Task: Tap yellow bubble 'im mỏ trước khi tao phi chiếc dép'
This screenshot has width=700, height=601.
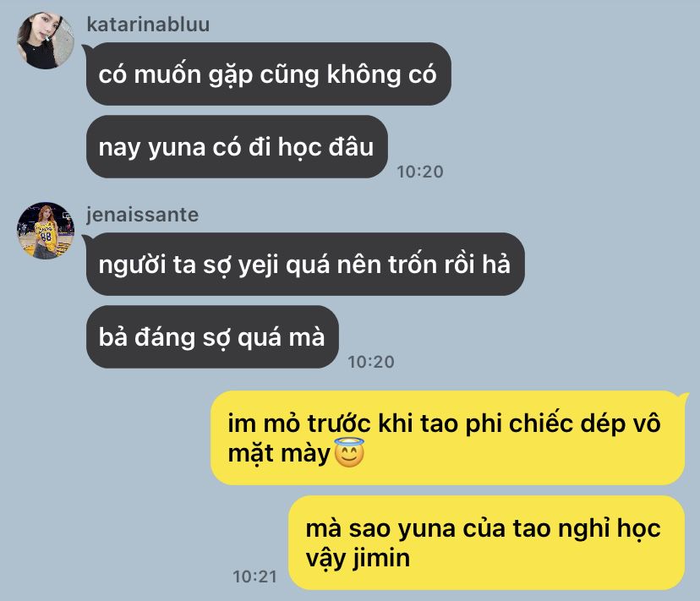Action: click(447, 438)
